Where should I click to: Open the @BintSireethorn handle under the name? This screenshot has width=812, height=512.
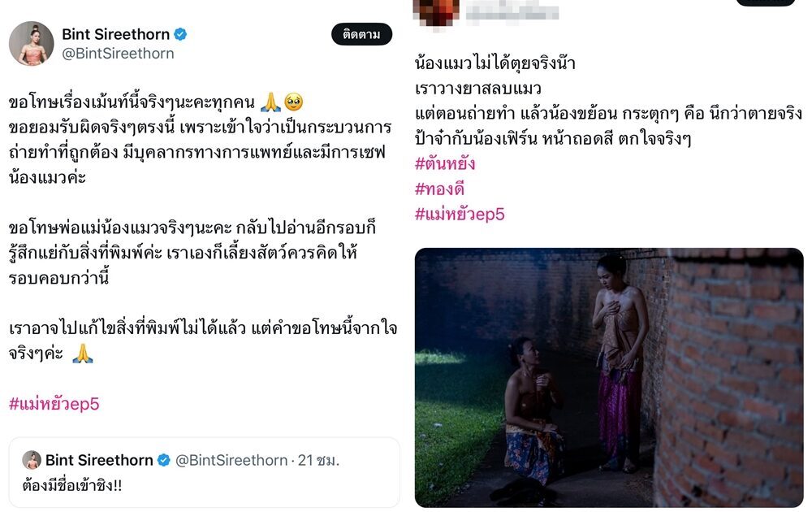point(118,54)
